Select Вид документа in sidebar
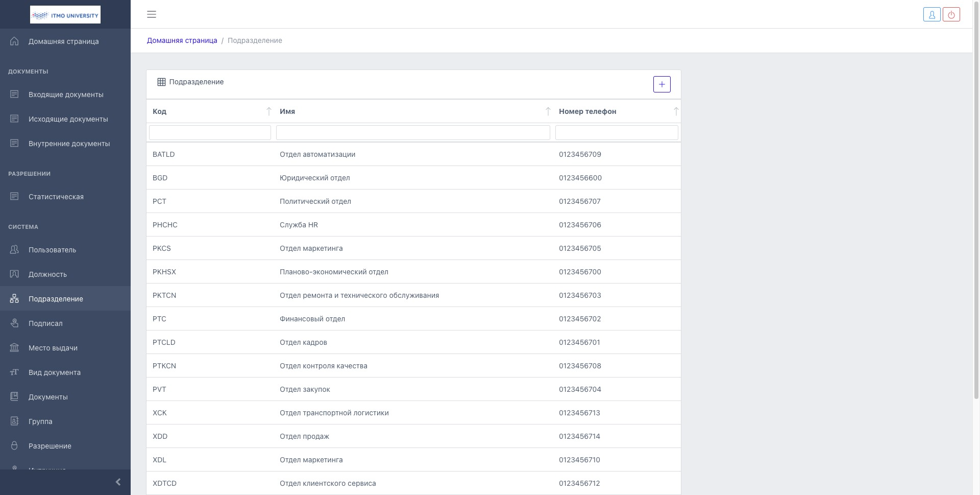This screenshot has width=980, height=495. pos(55,372)
